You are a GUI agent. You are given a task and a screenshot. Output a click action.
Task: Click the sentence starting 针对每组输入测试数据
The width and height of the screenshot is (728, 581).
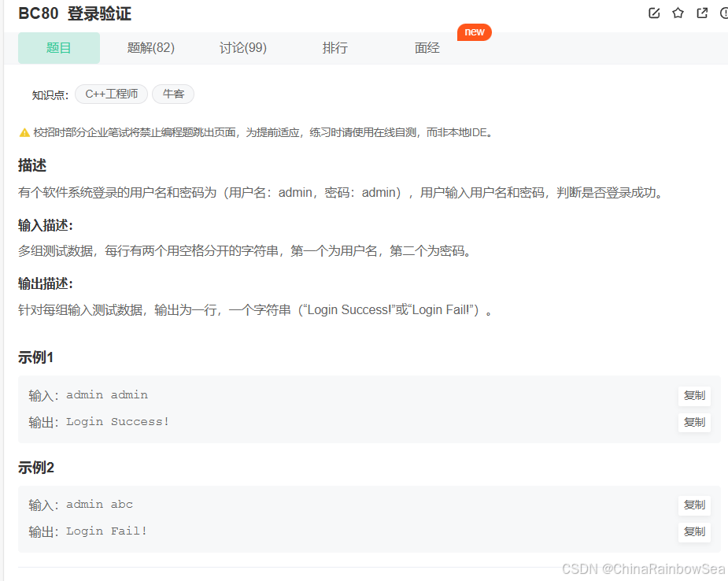[255, 309]
